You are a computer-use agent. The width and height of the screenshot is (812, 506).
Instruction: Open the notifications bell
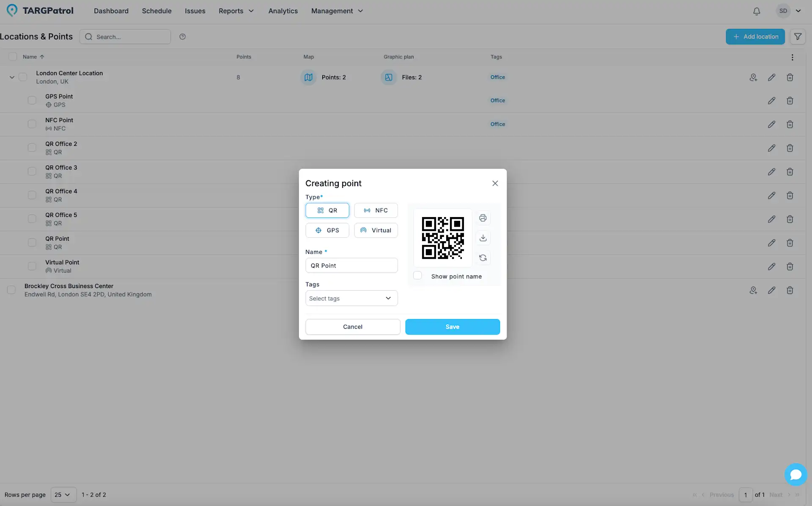click(x=757, y=11)
